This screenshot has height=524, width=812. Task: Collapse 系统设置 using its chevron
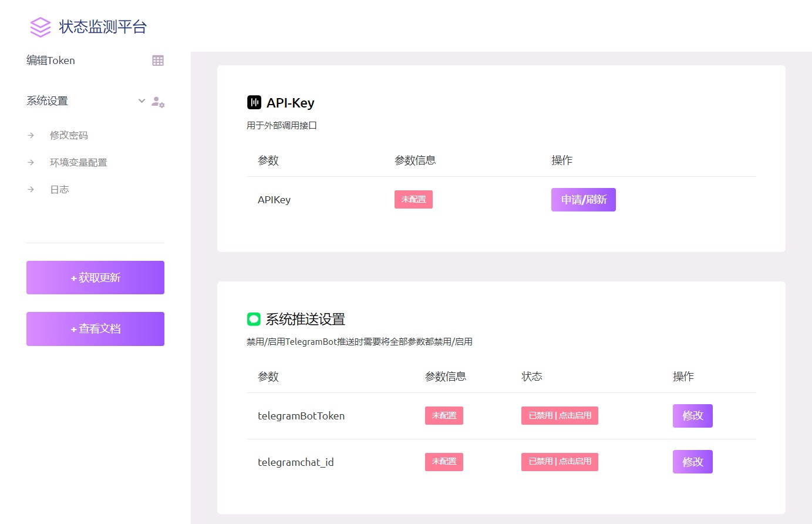click(141, 100)
